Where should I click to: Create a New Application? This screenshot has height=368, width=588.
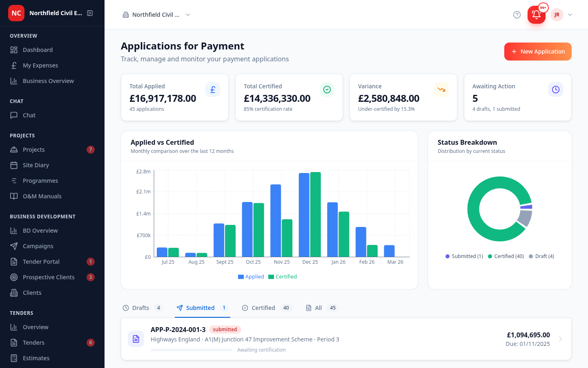[x=538, y=52]
